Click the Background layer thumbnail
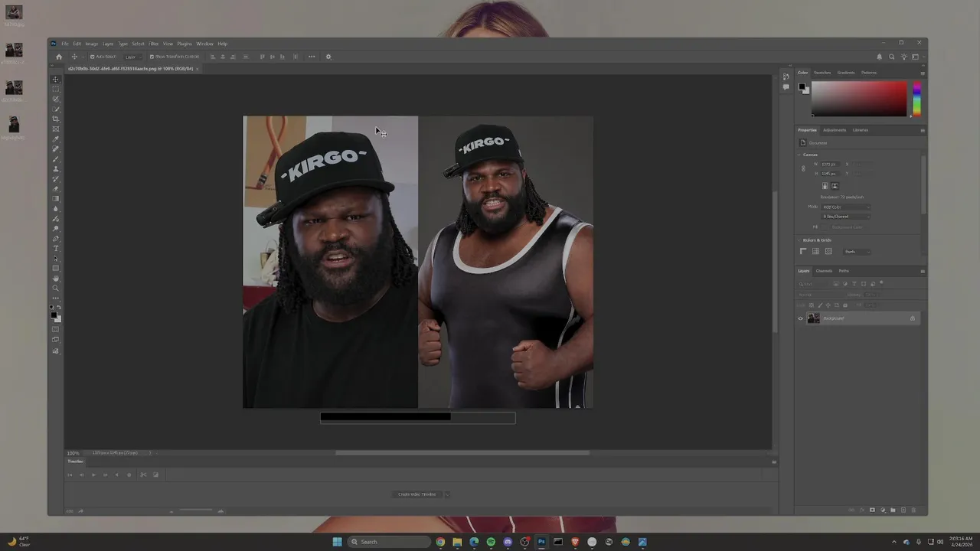 click(x=813, y=318)
